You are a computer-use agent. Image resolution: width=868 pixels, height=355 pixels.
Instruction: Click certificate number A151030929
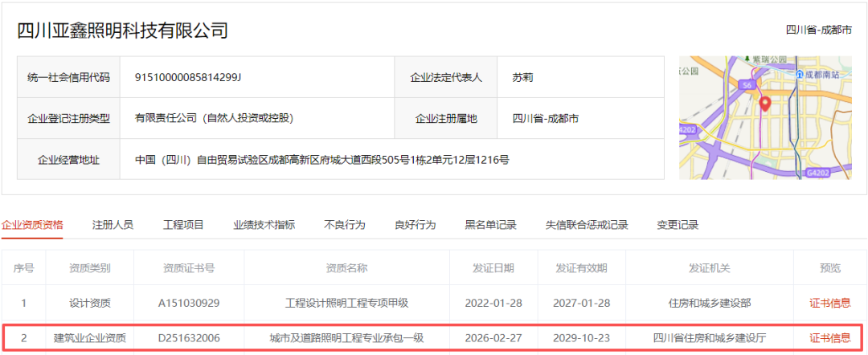[189, 303]
